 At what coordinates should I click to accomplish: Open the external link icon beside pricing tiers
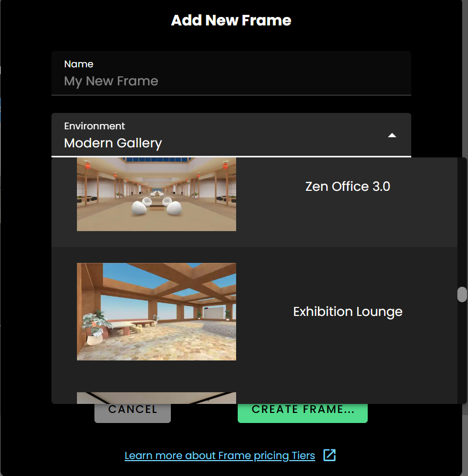coord(330,455)
